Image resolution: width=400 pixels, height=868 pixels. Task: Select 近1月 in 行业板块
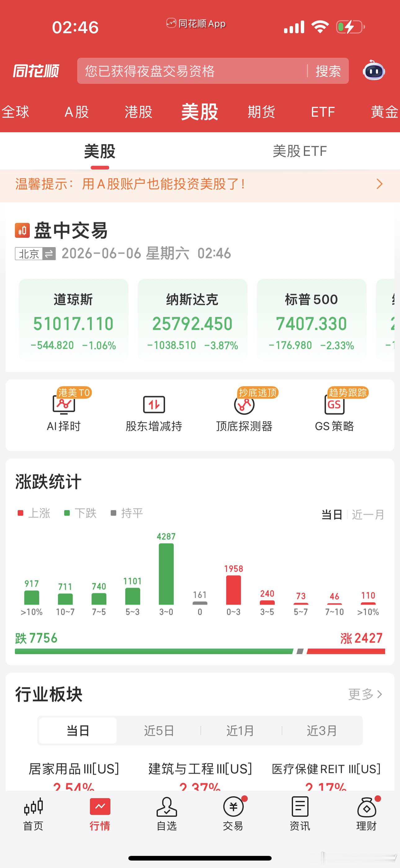click(240, 730)
